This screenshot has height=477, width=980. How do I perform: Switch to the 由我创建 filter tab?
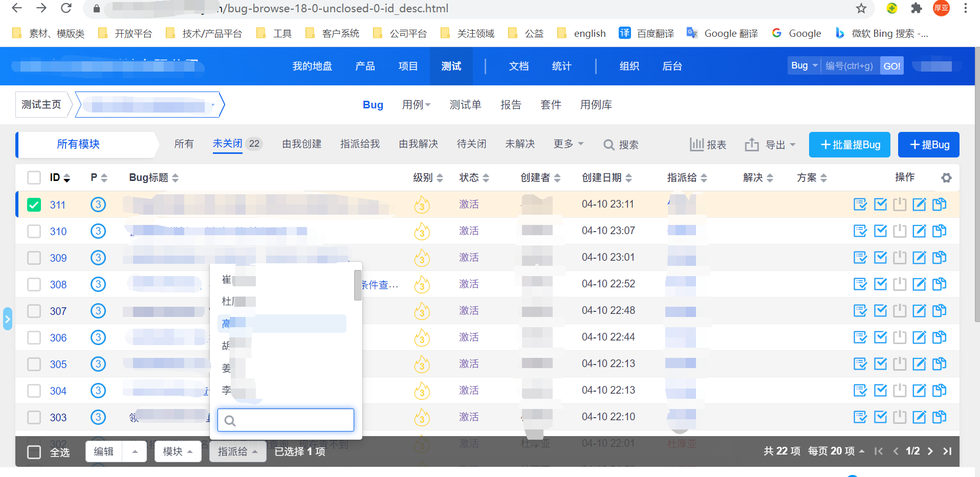301,144
